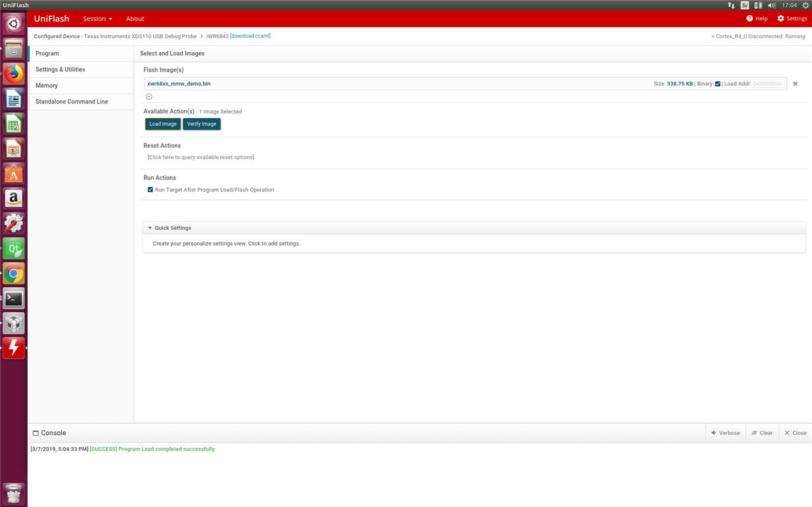Open Ubuntu Software Center icon
Screen dimensions: 812x507
tap(13, 174)
